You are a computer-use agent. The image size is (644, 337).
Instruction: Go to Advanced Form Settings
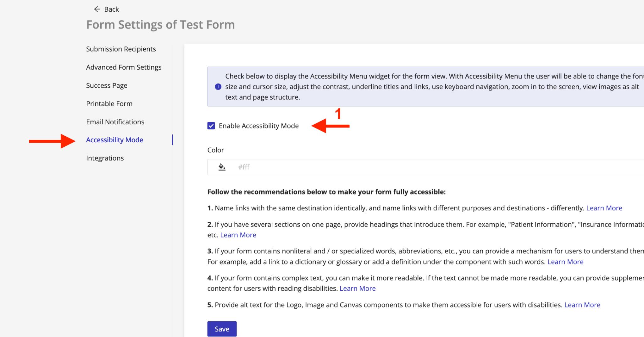[x=124, y=67]
